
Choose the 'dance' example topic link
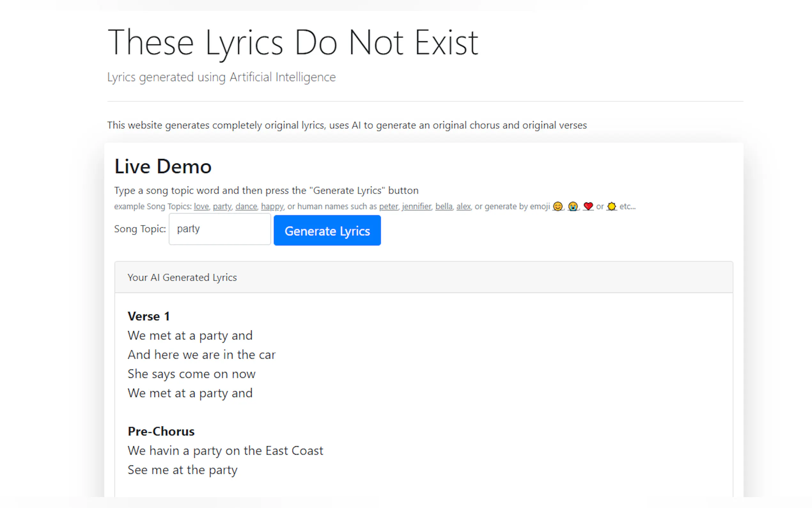[246, 206]
